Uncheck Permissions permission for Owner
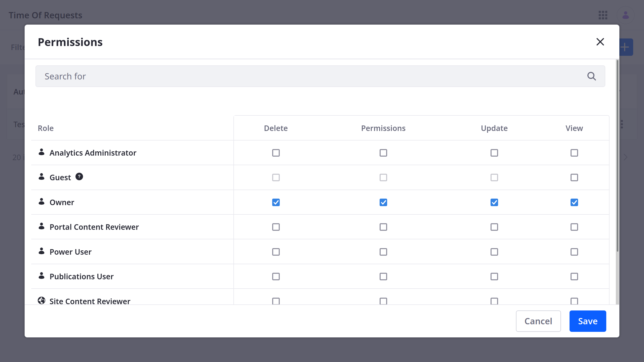Image resolution: width=644 pixels, height=362 pixels. point(383,202)
